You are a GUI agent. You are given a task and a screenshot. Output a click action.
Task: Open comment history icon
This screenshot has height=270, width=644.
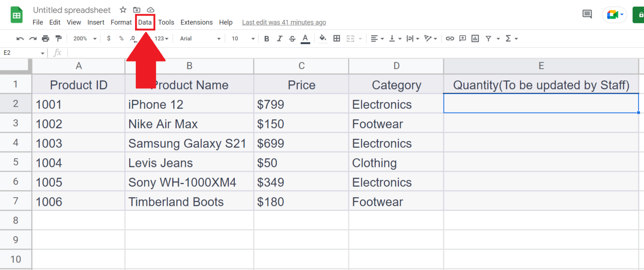click(x=587, y=15)
